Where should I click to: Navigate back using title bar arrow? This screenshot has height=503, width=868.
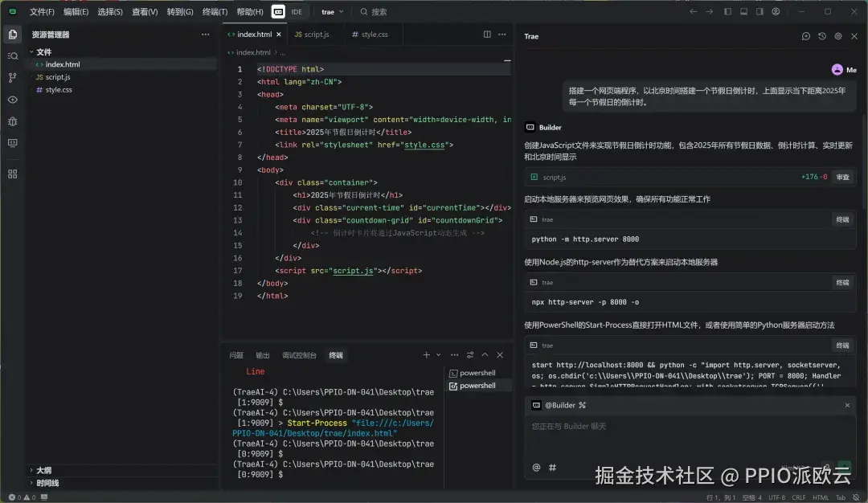(693, 11)
